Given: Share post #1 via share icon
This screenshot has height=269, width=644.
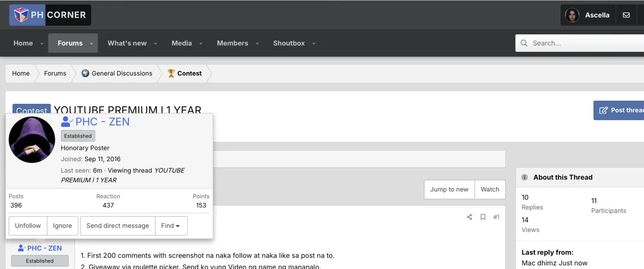Looking at the screenshot, I should point(469,217).
